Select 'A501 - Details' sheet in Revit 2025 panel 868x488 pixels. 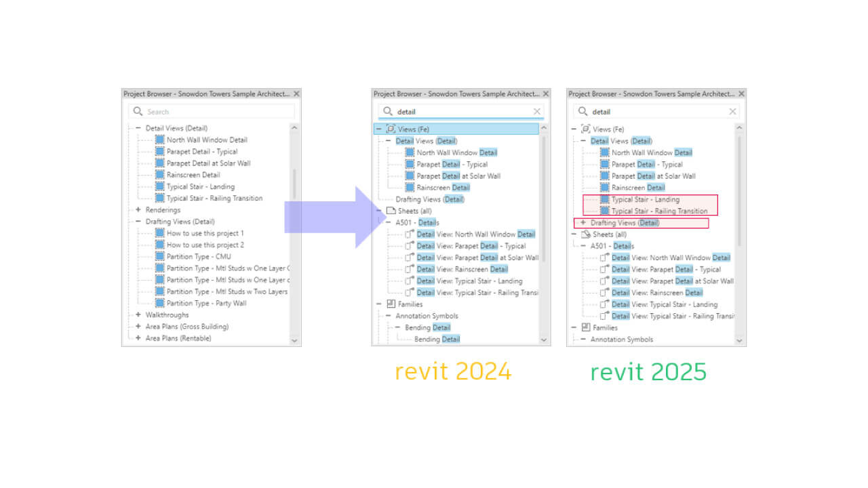(612, 246)
